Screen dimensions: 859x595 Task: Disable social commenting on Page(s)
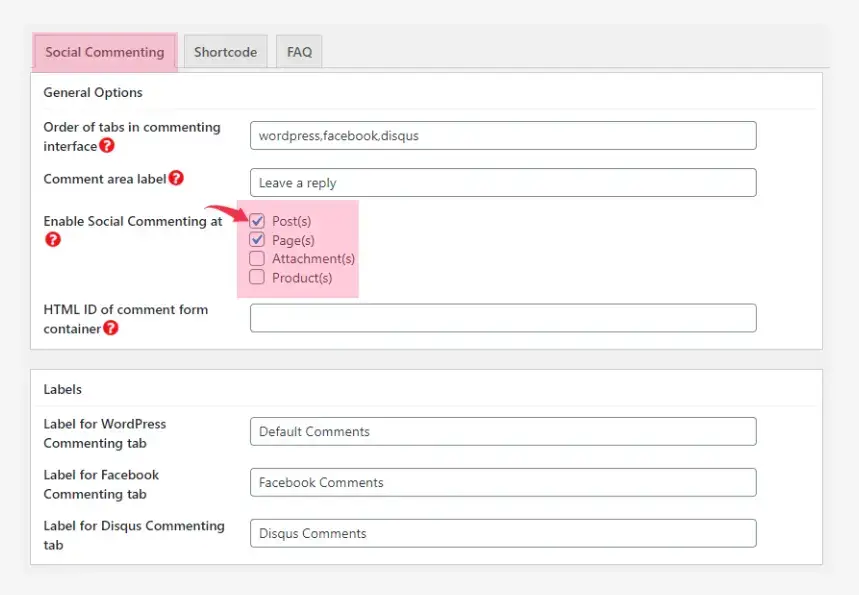click(258, 240)
